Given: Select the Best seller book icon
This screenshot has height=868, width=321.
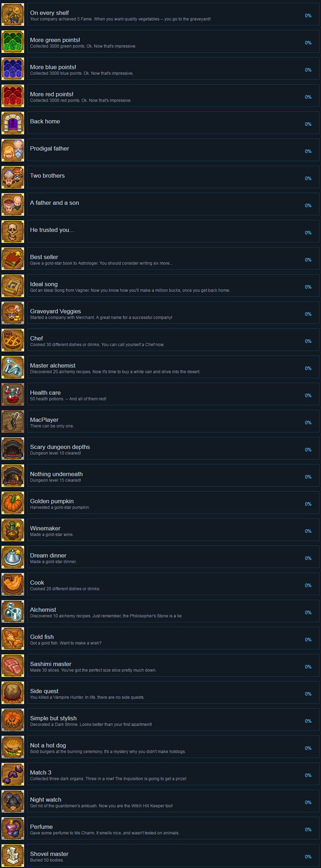Looking at the screenshot, I should tap(13, 259).
